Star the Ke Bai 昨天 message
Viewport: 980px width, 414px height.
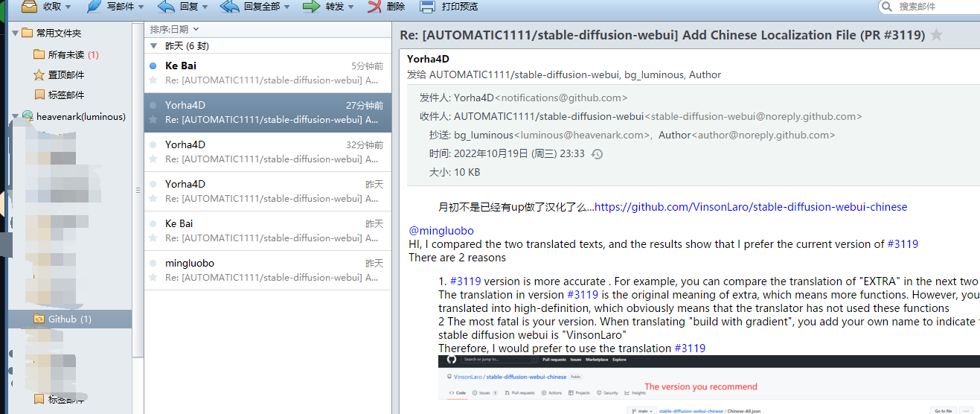coord(153,238)
